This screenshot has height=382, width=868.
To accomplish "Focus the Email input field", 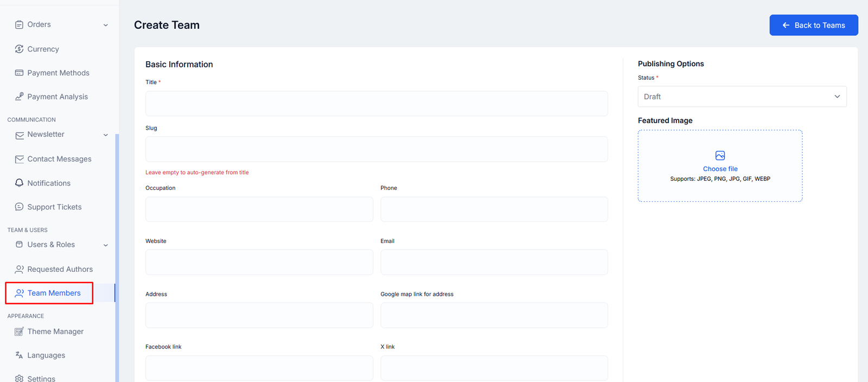I will pyautogui.click(x=494, y=262).
